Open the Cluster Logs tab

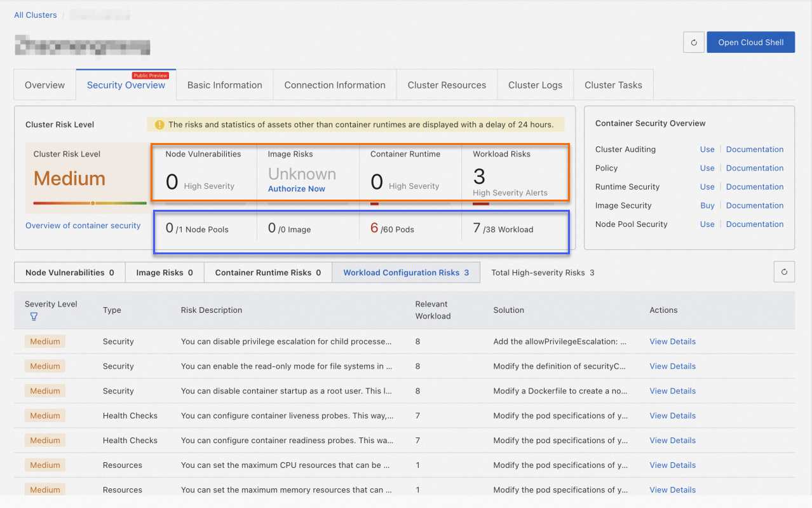click(535, 85)
